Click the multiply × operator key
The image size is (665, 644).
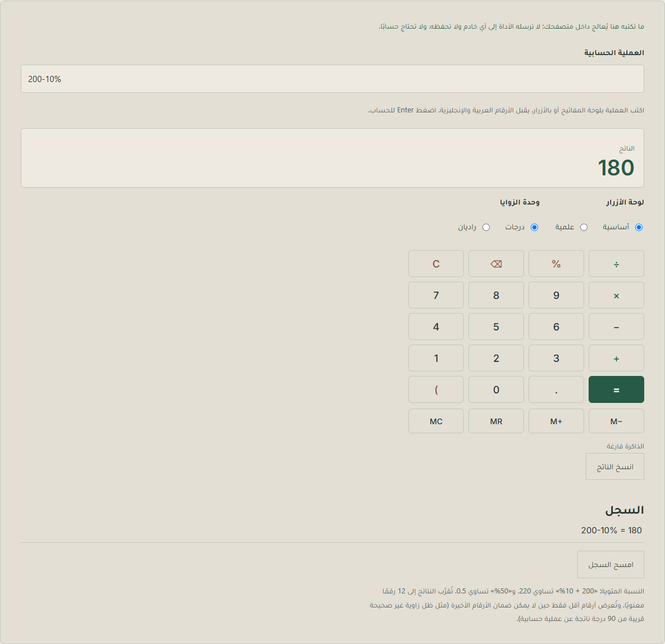click(616, 295)
